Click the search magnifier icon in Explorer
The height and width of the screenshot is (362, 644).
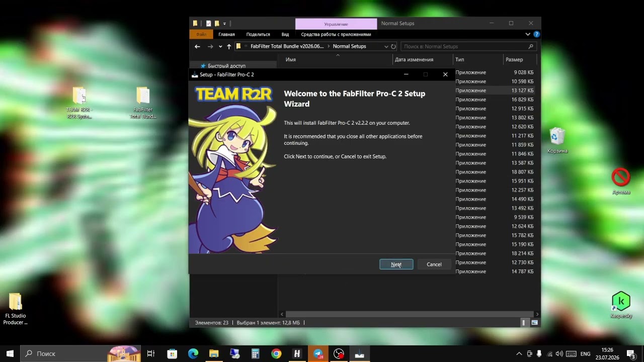[x=530, y=46]
